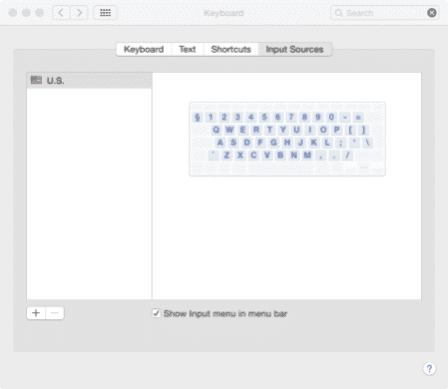The image size is (448, 389).
Task: Add an input source with the plus button
Action: pos(36,313)
